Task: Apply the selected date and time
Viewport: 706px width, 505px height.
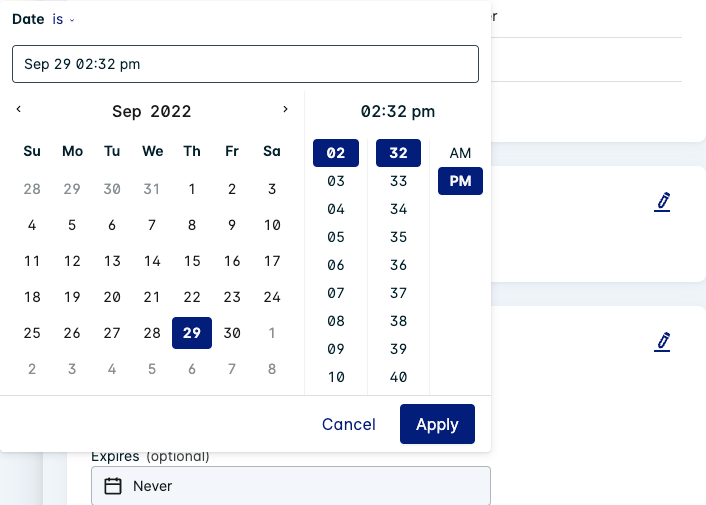Action: point(437,424)
